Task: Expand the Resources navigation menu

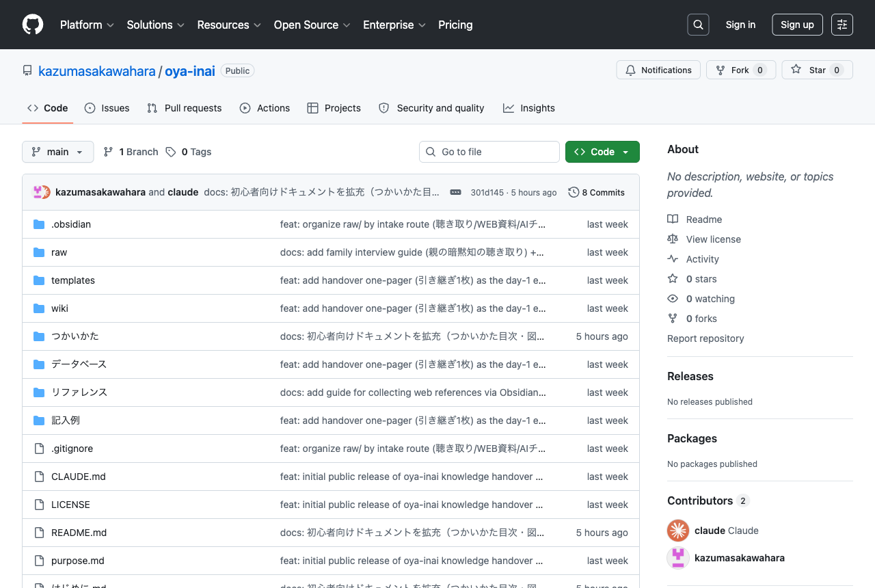Action: click(229, 25)
